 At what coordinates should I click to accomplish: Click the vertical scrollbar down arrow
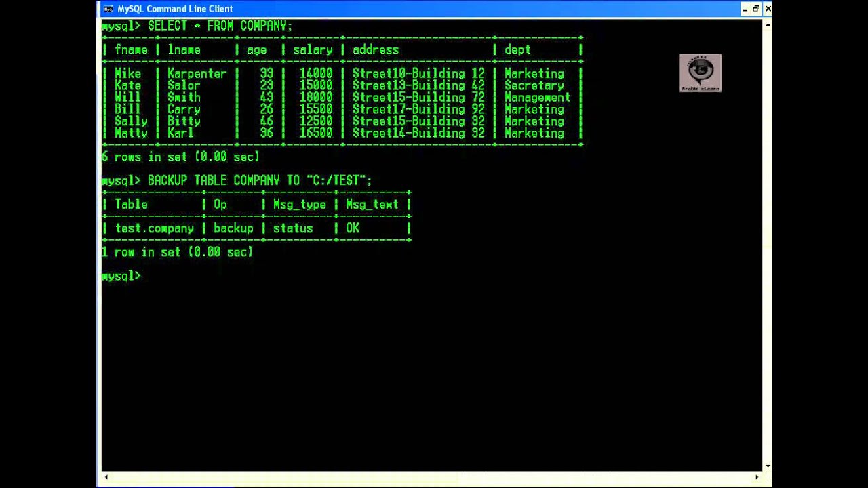tap(768, 466)
